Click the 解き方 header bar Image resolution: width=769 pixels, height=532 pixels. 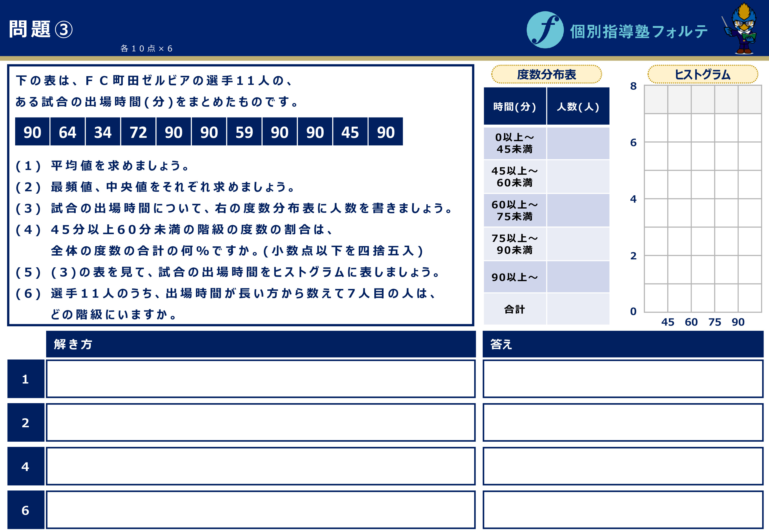[261, 344]
